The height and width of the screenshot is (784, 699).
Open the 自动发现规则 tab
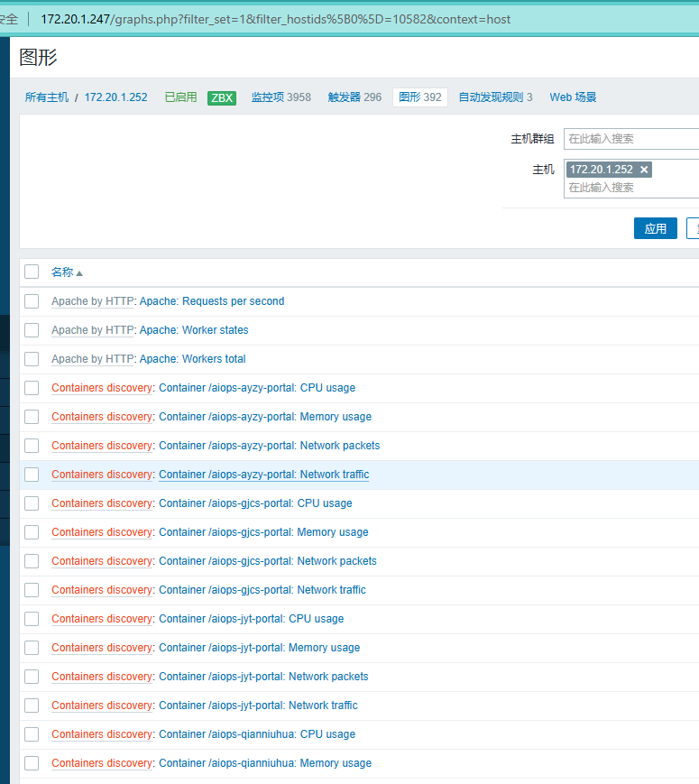(495, 97)
